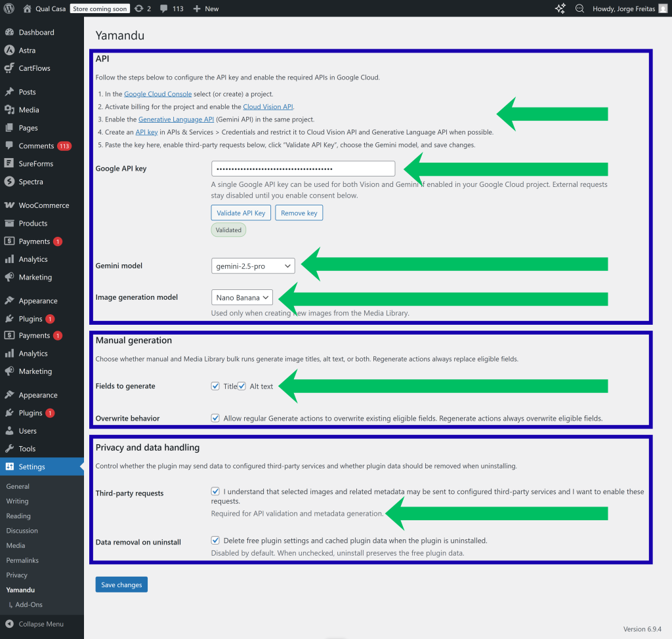Follow the Google Cloud Console link
This screenshot has width=672, height=639.
157,94
